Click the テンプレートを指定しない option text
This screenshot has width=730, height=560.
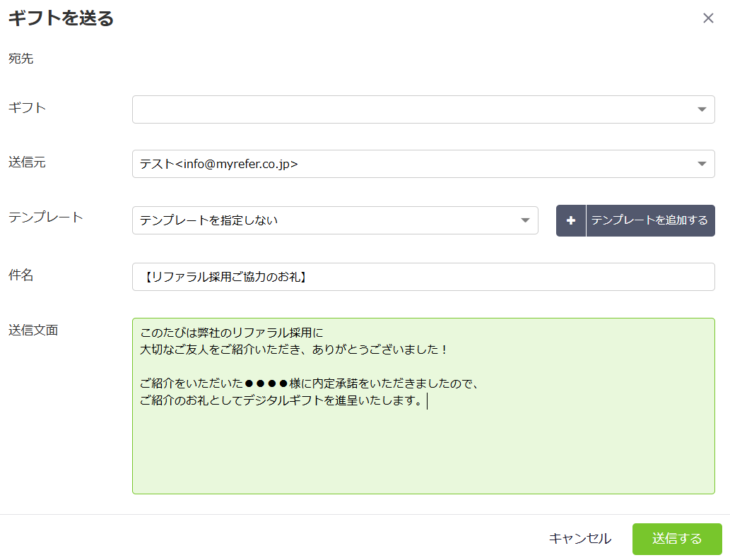coord(208,220)
